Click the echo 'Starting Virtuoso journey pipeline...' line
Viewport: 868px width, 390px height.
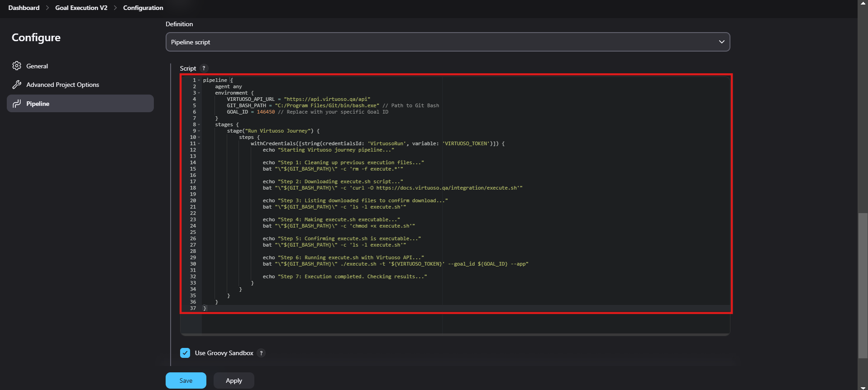pos(329,150)
